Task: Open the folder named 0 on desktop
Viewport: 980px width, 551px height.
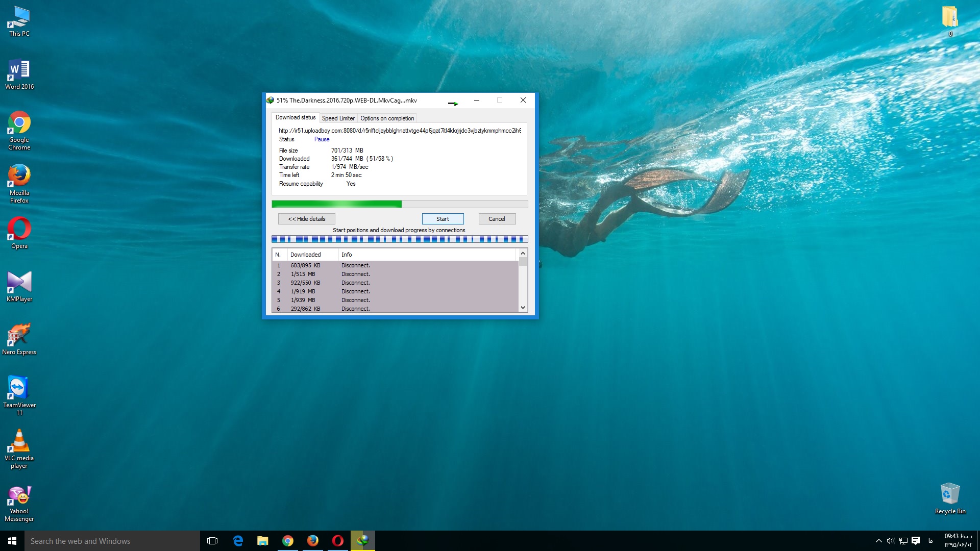Action: point(950,21)
